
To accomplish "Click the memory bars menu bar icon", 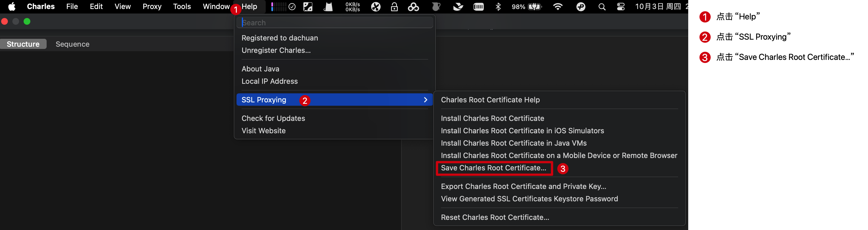I will (x=478, y=6).
